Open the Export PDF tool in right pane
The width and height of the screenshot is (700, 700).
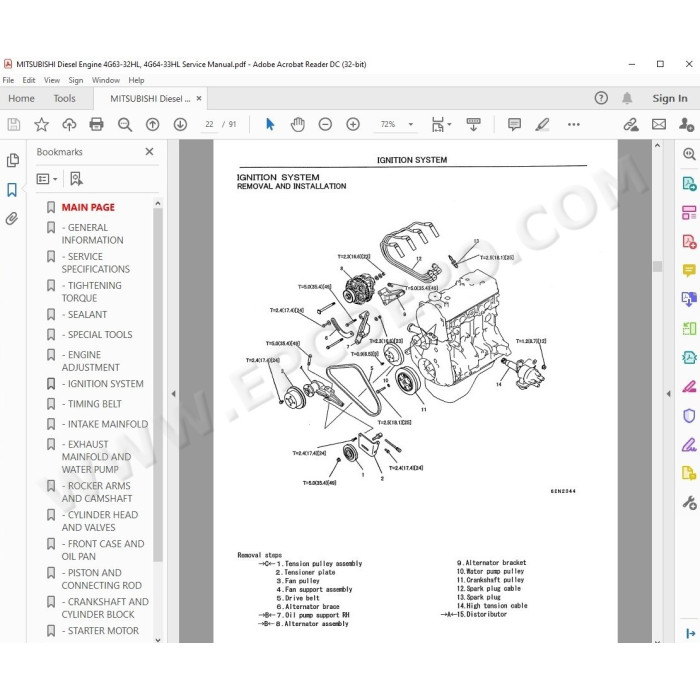click(x=689, y=183)
